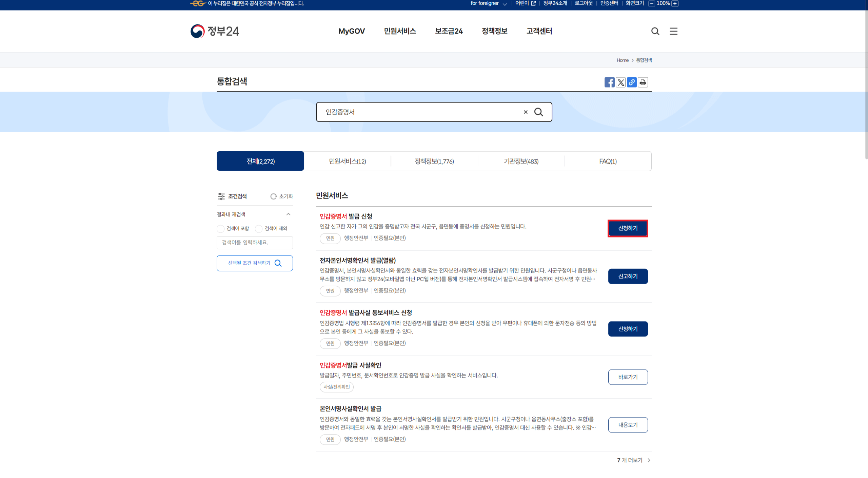Select the 검색어 포함 radio button

click(x=220, y=228)
